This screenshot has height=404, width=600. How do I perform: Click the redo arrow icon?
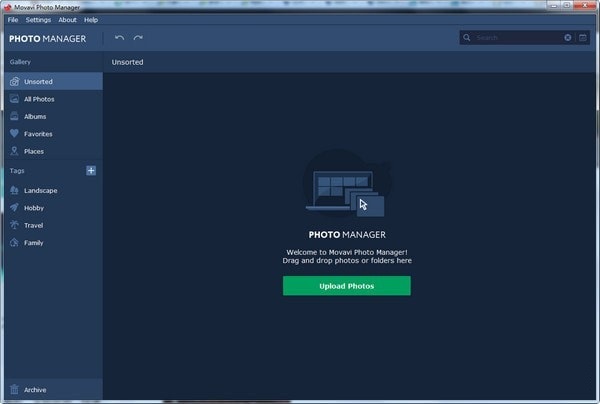138,37
